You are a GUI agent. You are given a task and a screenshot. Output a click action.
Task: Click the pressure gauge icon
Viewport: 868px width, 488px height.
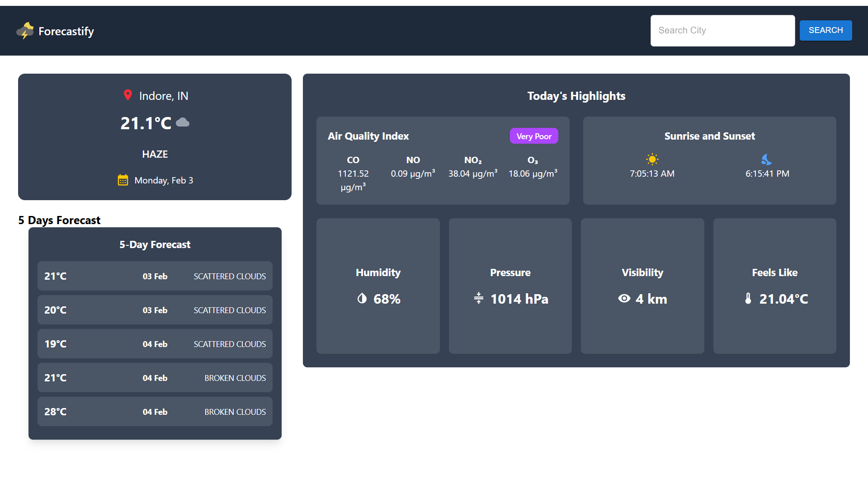coord(479,298)
